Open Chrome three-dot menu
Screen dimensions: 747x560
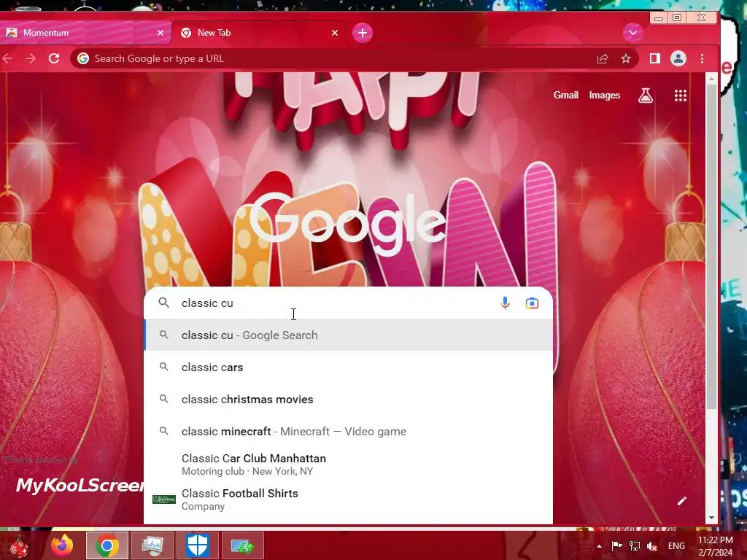point(702,58)
